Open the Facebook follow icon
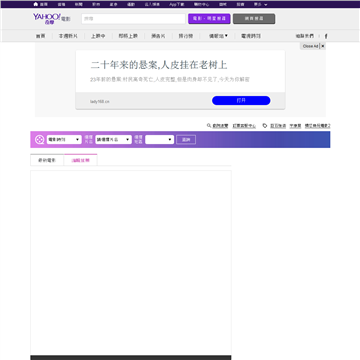360x360 pixels. click(326, 36)
